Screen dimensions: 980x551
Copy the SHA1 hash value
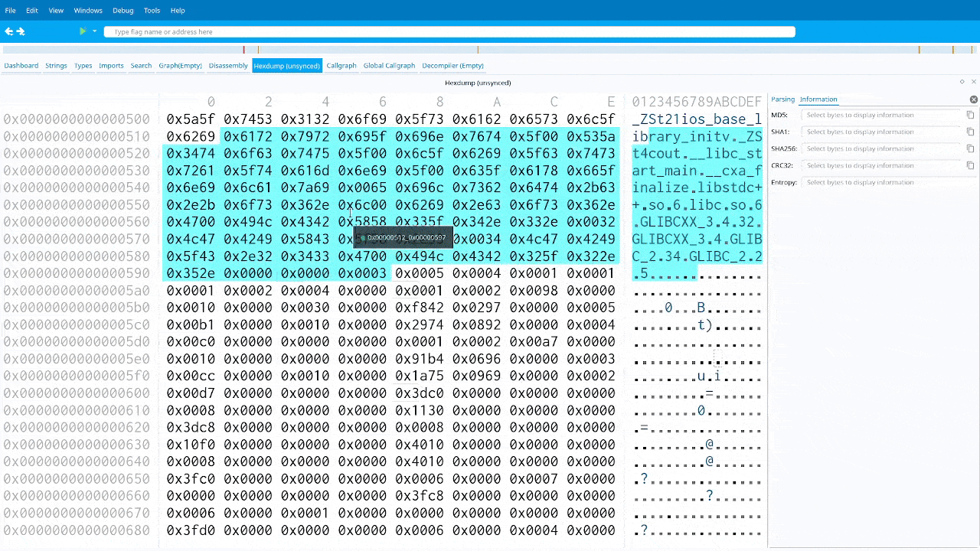point(970,132)
